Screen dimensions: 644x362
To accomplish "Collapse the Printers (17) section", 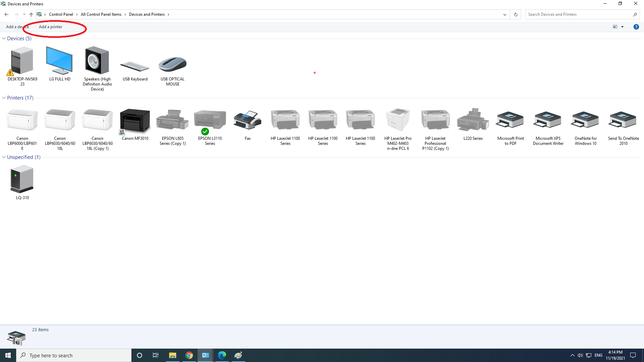I will tap(4, 98).
